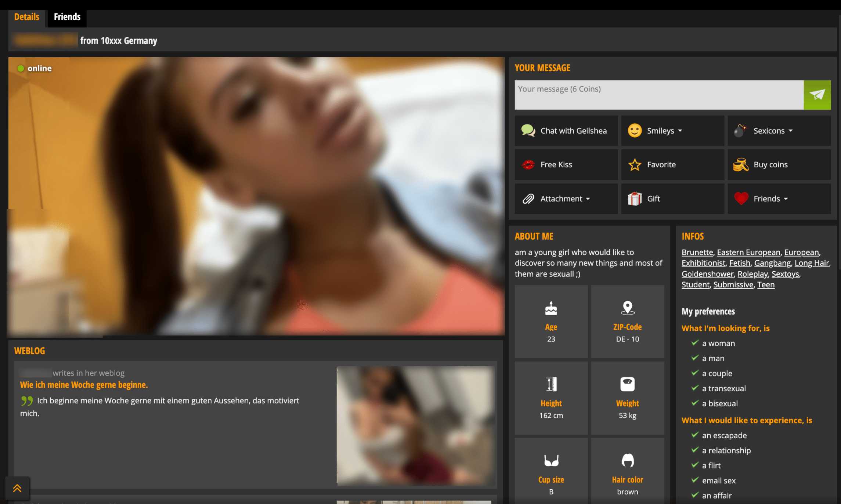The height and width of the screenshot is (504, 841).
Task: Open the Brunette tag link
Action: [697, 252]
